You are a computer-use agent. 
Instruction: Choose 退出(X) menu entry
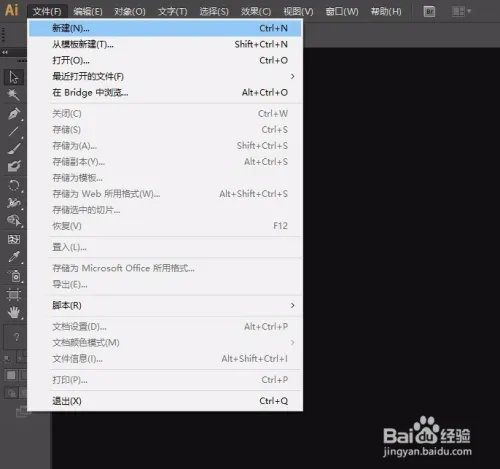[165, 401]
